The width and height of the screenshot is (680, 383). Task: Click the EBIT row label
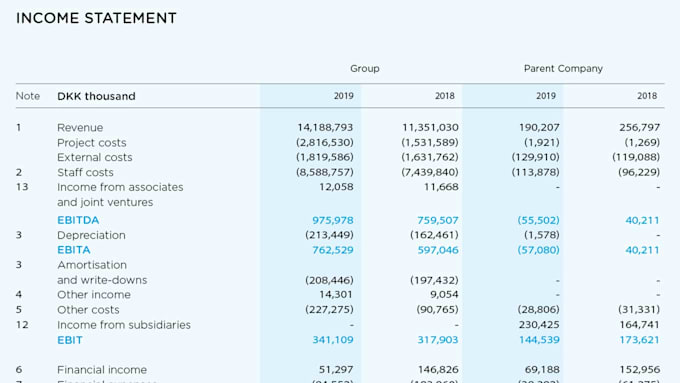coord(70,340)
